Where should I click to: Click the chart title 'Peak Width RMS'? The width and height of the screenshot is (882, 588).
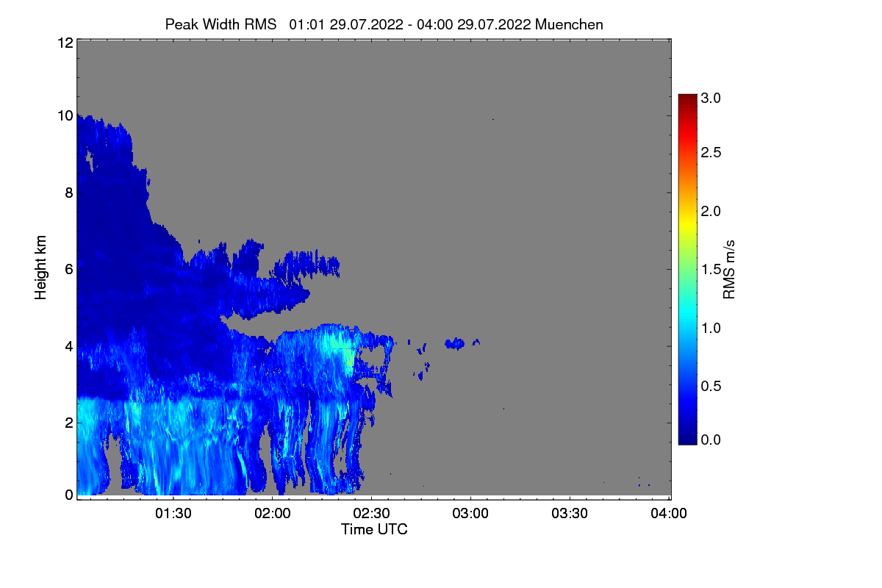[x=220, y=24]
